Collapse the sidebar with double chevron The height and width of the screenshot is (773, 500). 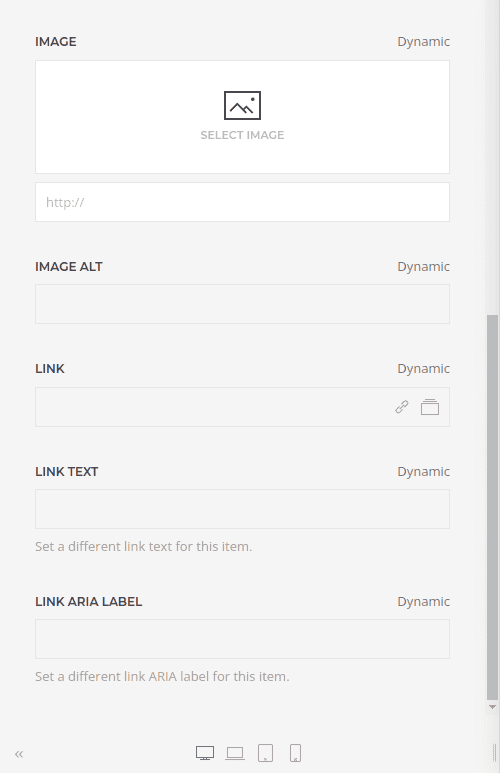[x=19, y=754]
